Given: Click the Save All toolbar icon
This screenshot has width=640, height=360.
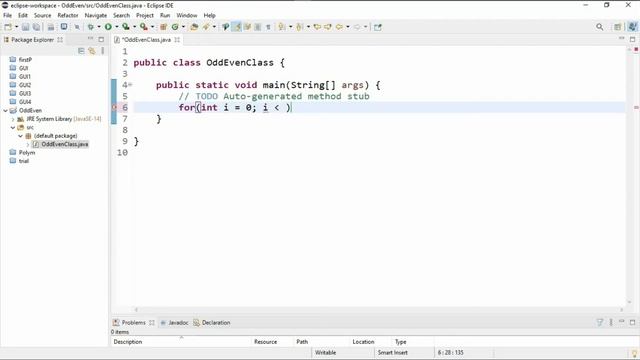Looking at the screenshot, I should click(x=36, y=27).
